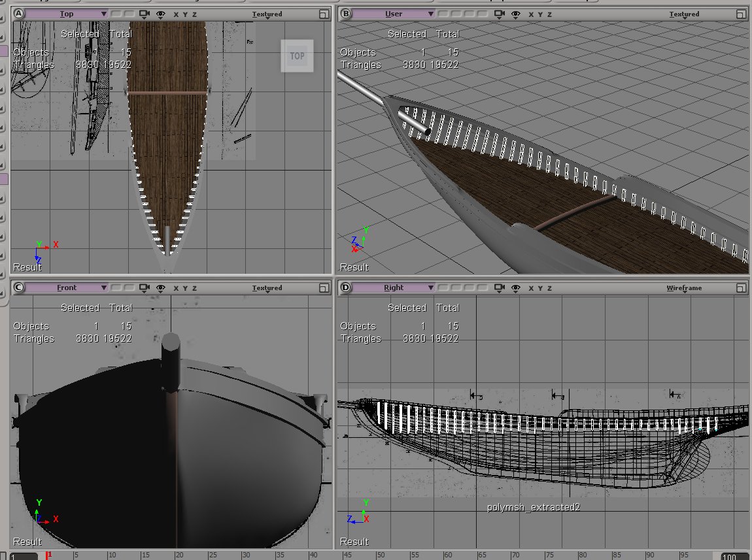
Task: Open the Textured display menu in User viewport
Action: [684, 14]
